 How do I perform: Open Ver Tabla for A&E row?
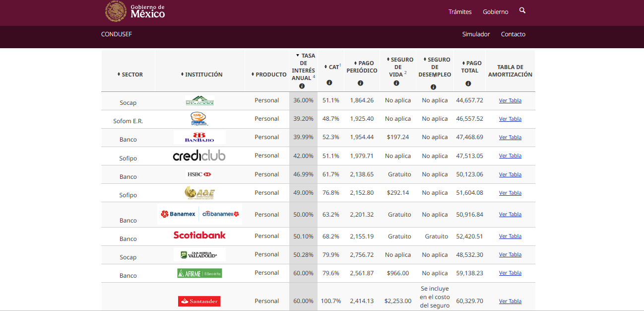click(x=510, y=193)
